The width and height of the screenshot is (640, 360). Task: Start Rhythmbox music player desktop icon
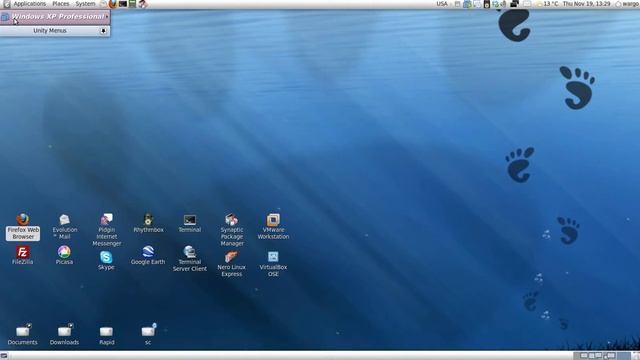tap(148, 223)
